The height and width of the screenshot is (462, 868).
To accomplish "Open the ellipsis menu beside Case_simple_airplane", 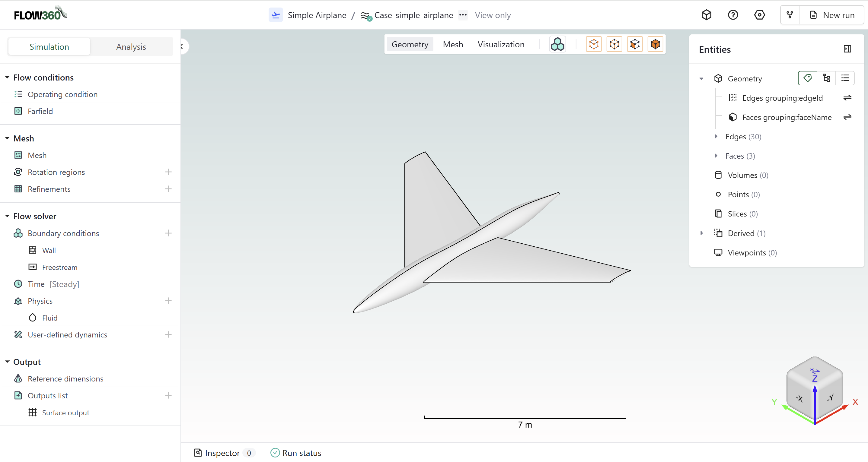I will pos(463,15).
